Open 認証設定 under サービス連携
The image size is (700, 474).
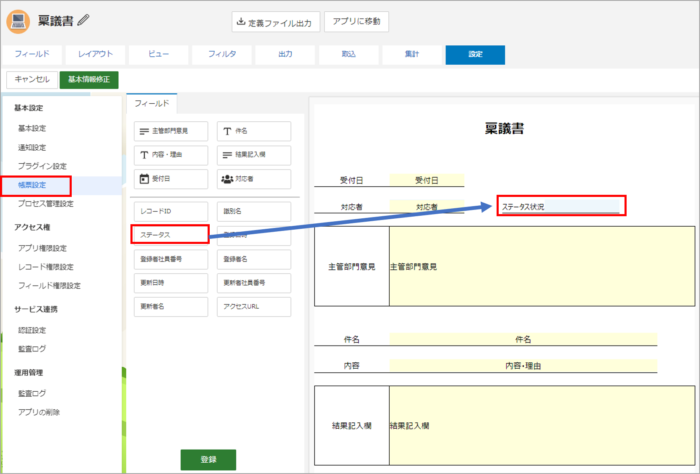pyautogui.click(x=32, y=330)
